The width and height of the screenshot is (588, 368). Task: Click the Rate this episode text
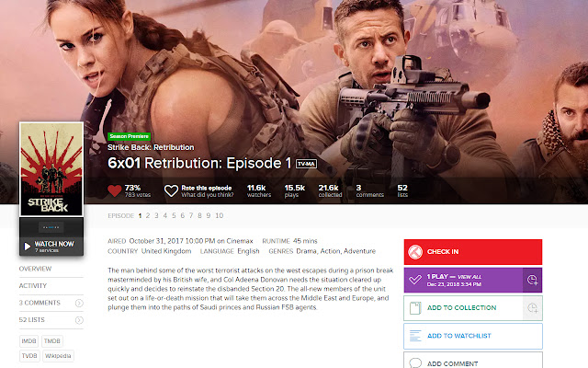tap(207, 188)
